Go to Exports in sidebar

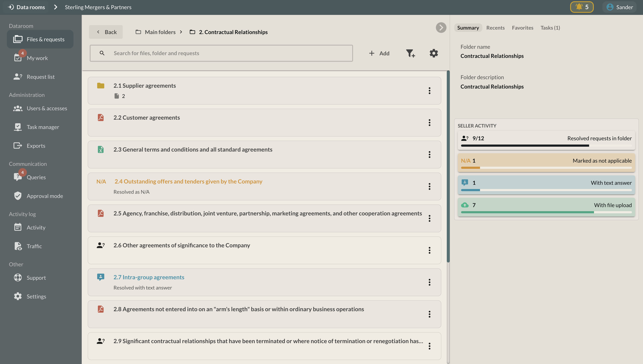[x=36, y=146]
